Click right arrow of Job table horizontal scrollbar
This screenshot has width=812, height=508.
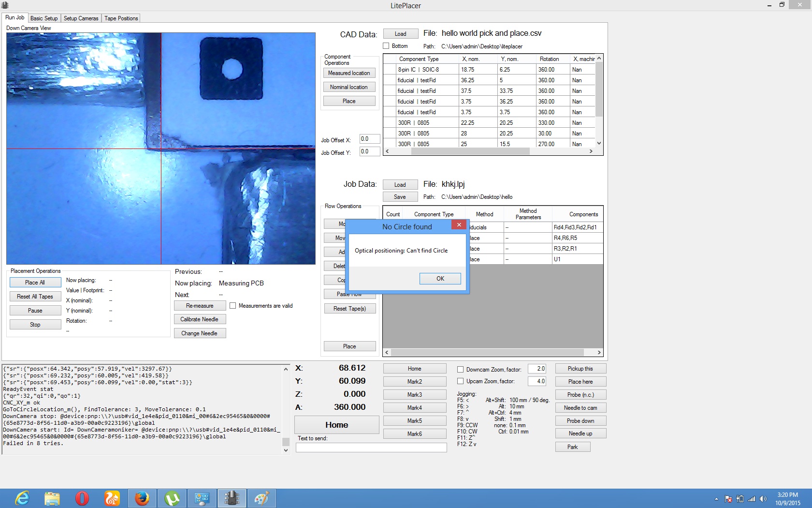pos(599,353)
